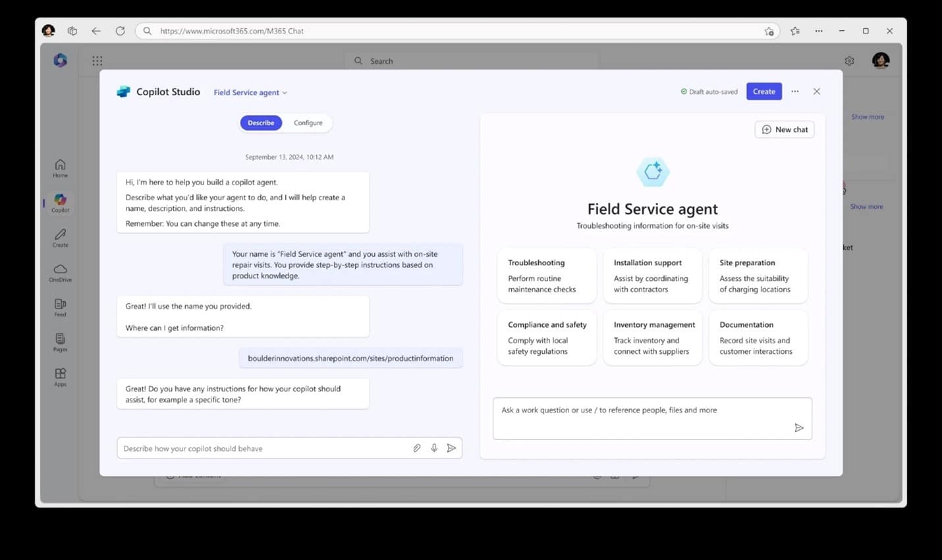
Task: Open Copilot in the left sidebar
Action: point(60,203)
